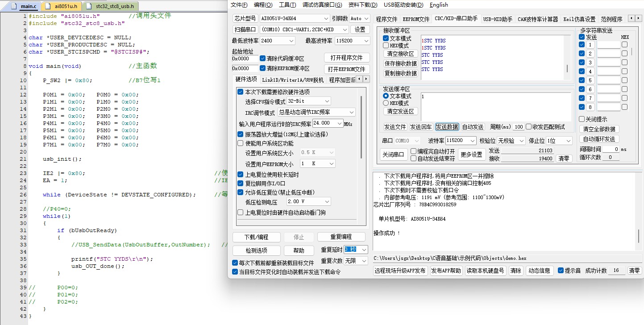Switch to the USB-HID助手 tab
Viewport: 644px width, 325px height.
pyautogui.click(x=498, y=19)
